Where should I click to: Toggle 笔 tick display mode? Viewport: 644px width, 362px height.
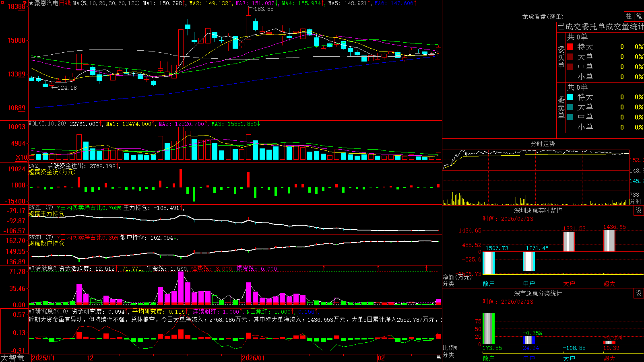click(x=639, y=16)
